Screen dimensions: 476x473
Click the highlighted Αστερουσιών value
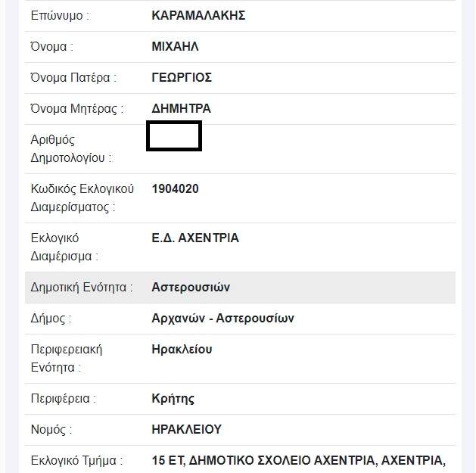191,288
